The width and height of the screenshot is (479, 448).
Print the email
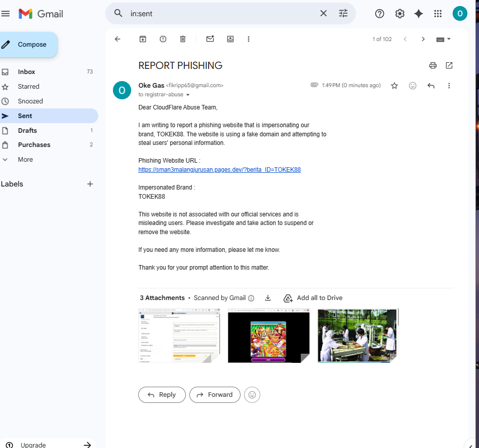[x=432, y=65]
